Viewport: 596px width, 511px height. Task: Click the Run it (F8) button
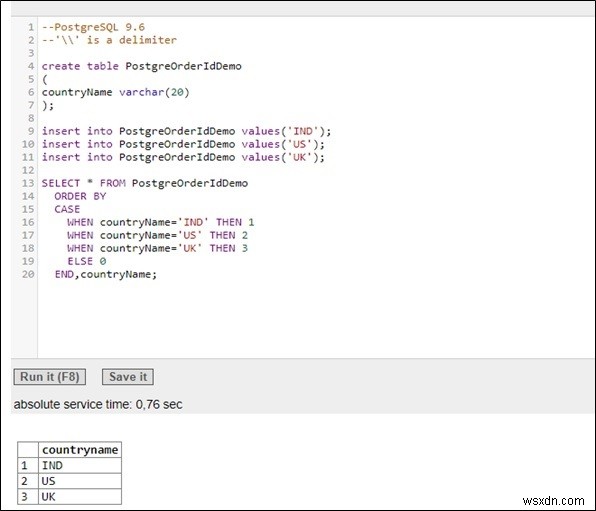tap(49, 377)
